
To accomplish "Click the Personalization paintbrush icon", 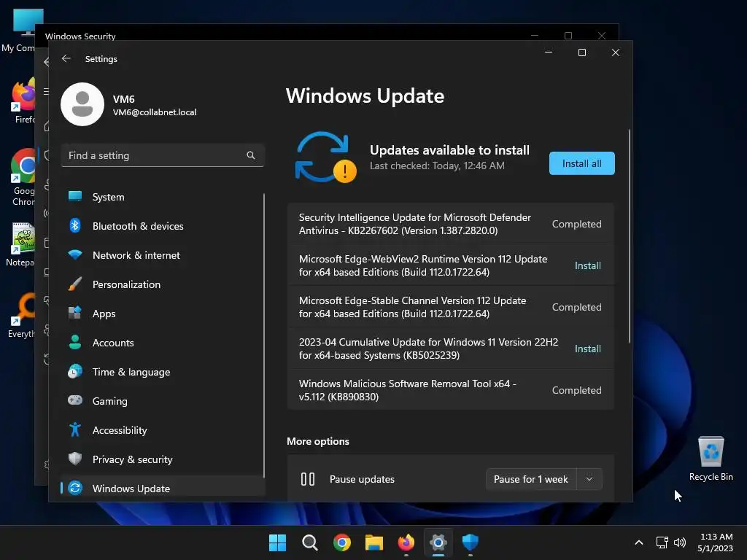I will click(75, 284).
